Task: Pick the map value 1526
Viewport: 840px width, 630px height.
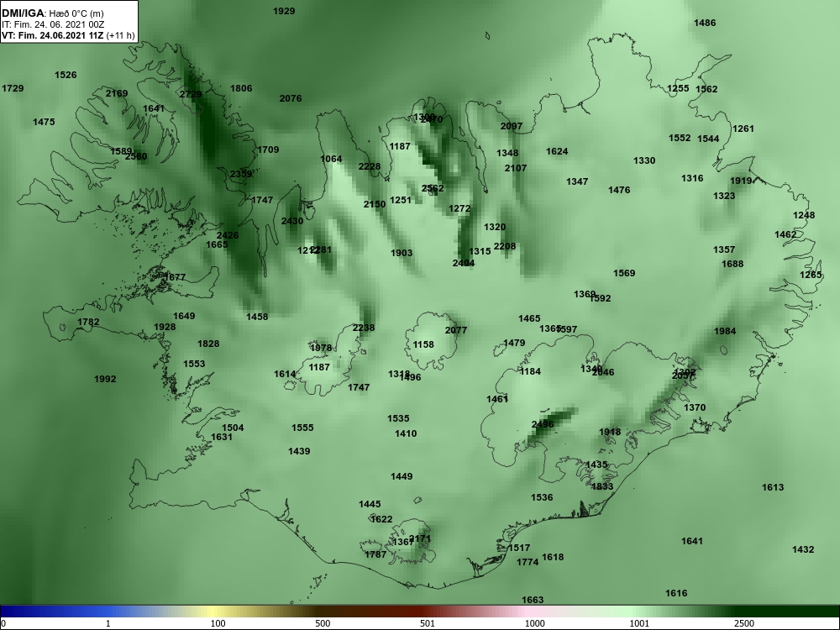Action: click(x=66, y=75)
